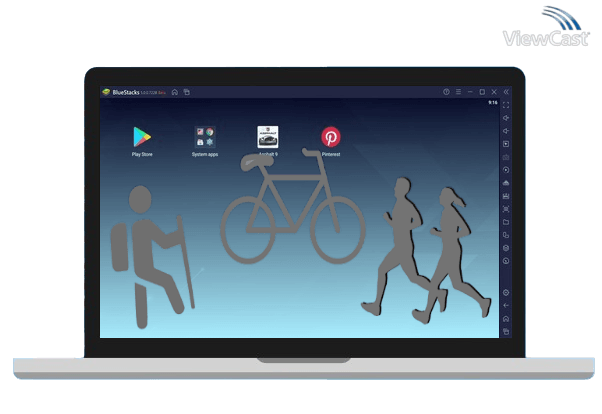Open the Pinterest app
Image resolution: width=602 pixels, height=414 pixels.
[x=331, y=137]
